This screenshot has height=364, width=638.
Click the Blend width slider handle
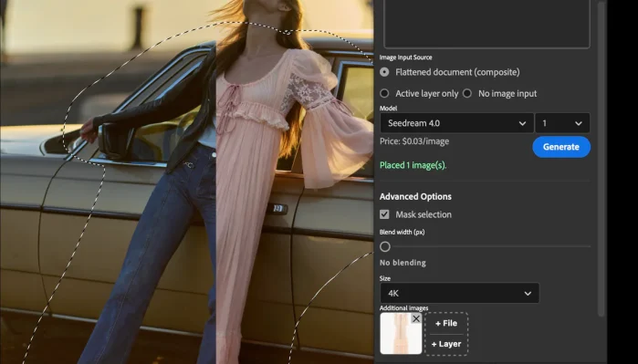(x=385, y=246)
